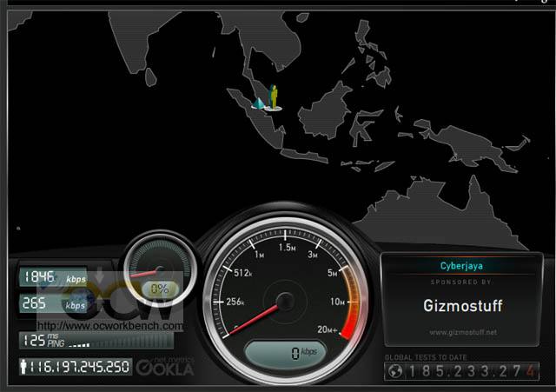556x392 pixels.
Task: Click the 20M+ mark on speedometer
Action: [327, 329]
